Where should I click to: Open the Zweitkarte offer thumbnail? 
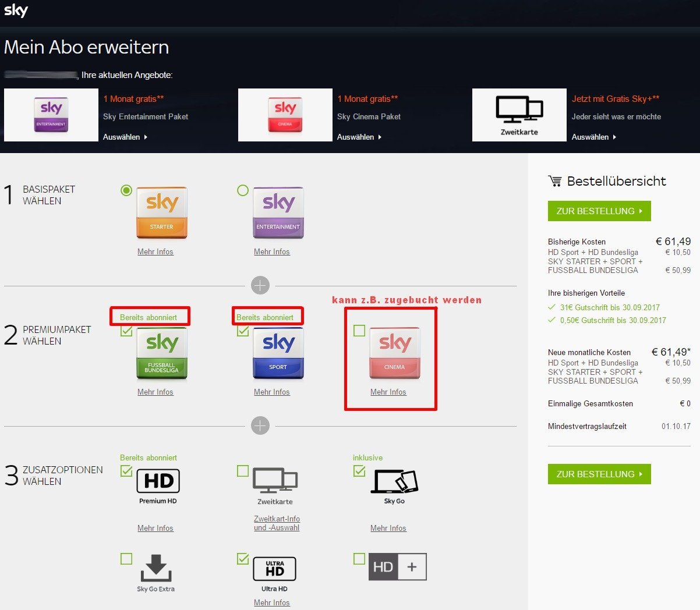point(519,115)
